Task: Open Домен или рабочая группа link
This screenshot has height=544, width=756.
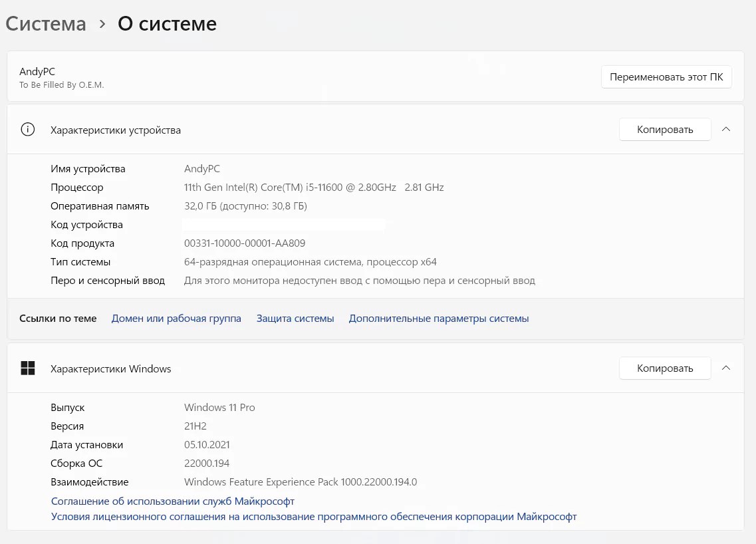Action: (176, 319)
